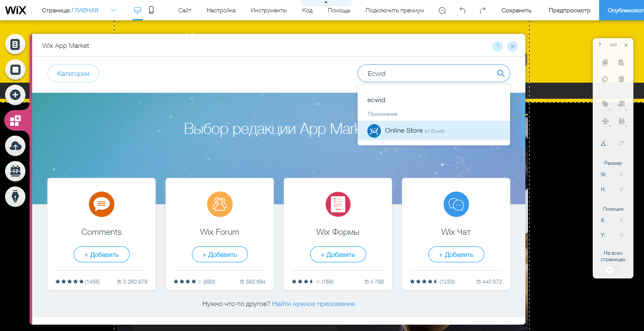Click the delete trash icon
644x331 pixels.
[621, 79]
